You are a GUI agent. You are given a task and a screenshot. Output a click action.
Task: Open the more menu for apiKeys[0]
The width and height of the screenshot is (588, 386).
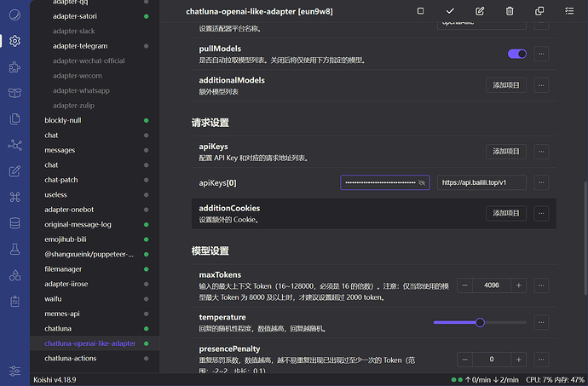542,182
